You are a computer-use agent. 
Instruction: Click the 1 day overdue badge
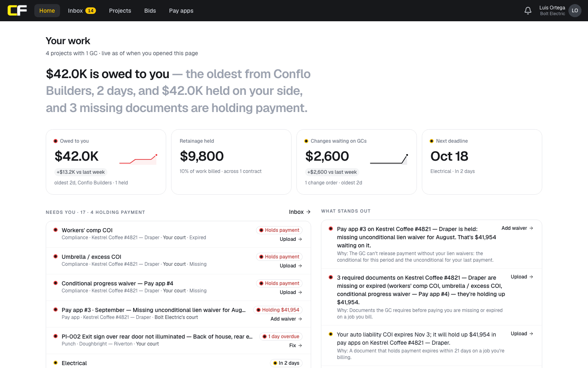pos(281,337)
